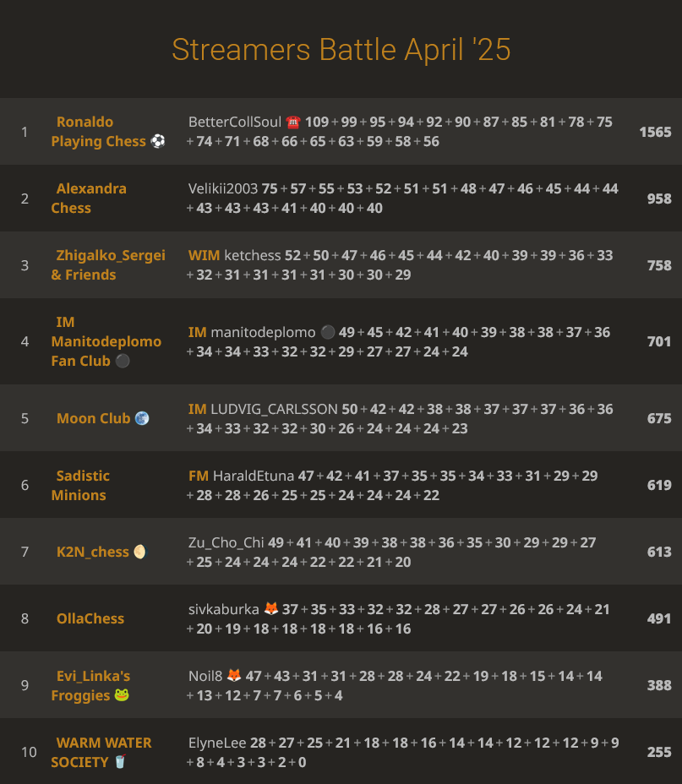
Task: Open player Velikii2003's profile
Action: point(223,189)
